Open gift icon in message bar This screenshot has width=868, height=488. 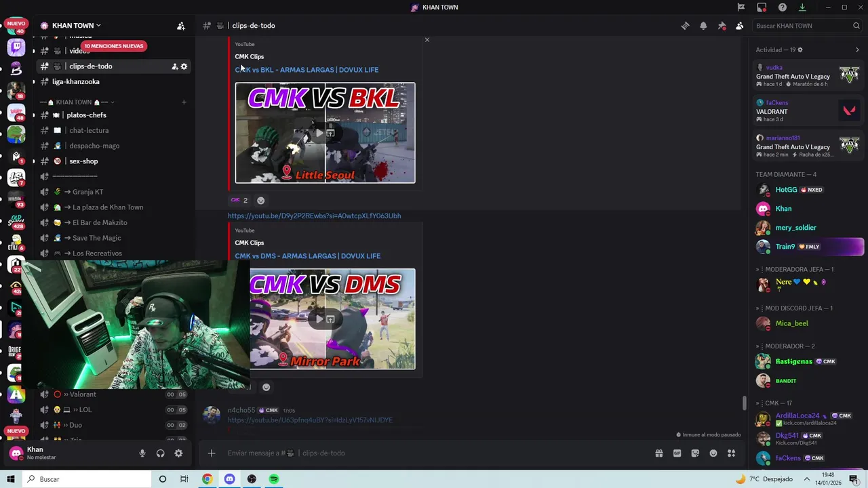(658, 453)
